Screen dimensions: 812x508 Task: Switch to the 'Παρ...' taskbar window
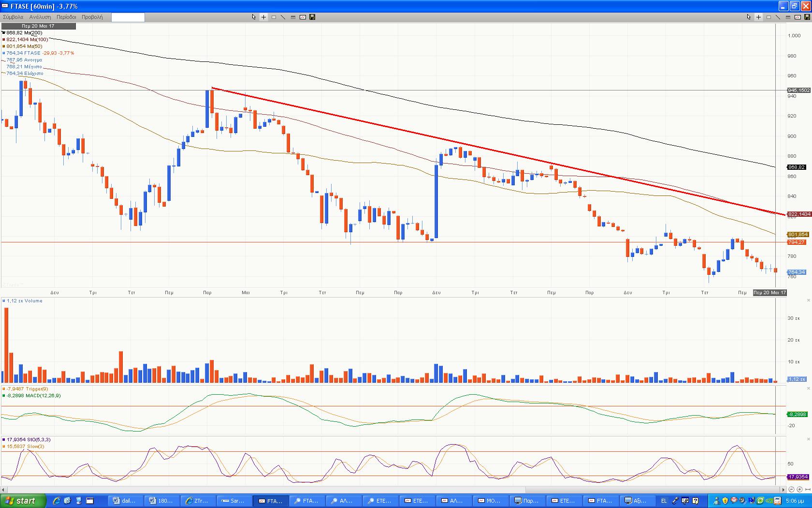(x=527, y=501)
